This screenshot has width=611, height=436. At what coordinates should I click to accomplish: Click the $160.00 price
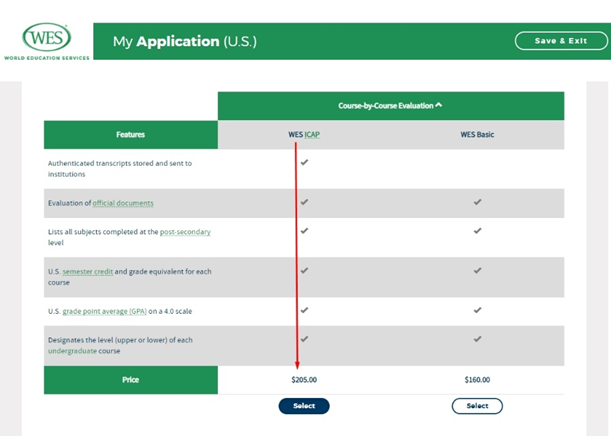(x=477, y=380)
